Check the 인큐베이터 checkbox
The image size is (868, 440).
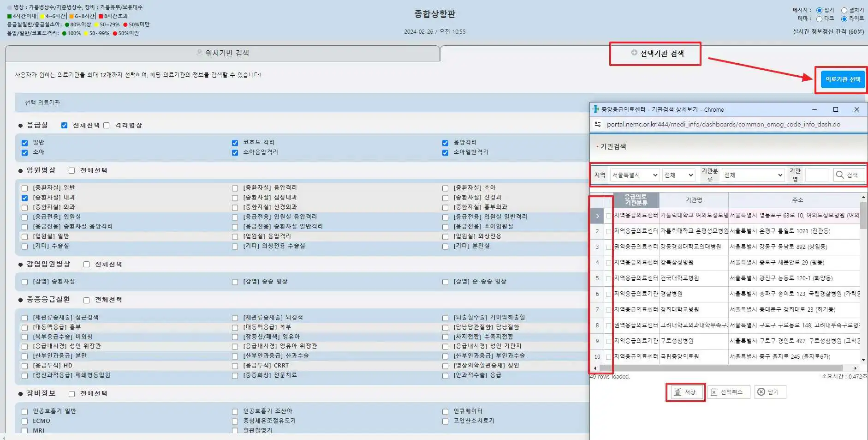445,411
